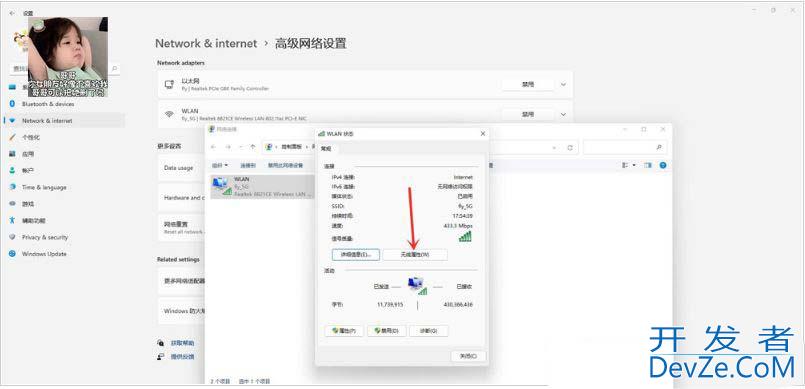805x389 pixels.
Task: Click 禁用此网络设备 in Network Connections toolbar
Action: point(285,165)
